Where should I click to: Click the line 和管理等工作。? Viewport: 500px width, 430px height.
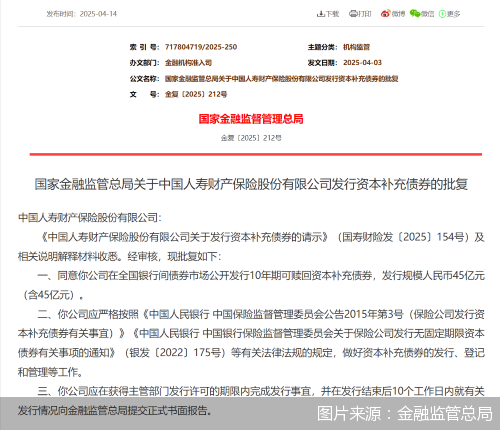click(x=50, y=372)
